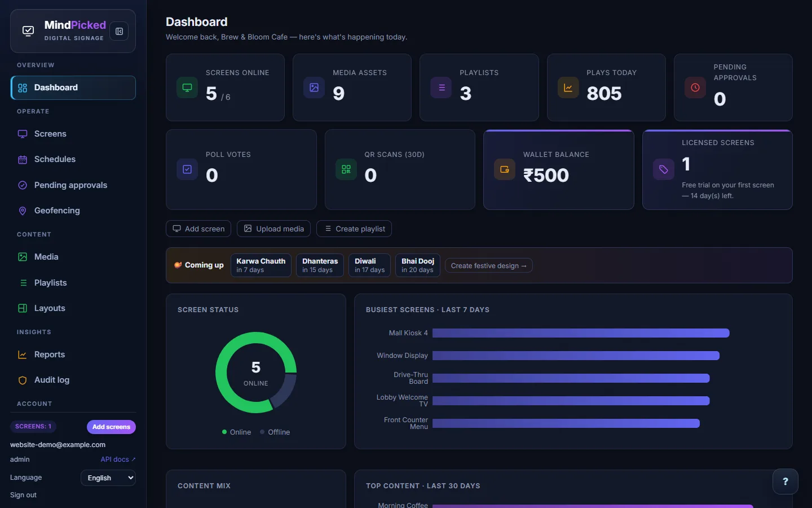Click the Lobby Welcome TV bar
This screenshot has height=508, width=812.
click(571, 401)
